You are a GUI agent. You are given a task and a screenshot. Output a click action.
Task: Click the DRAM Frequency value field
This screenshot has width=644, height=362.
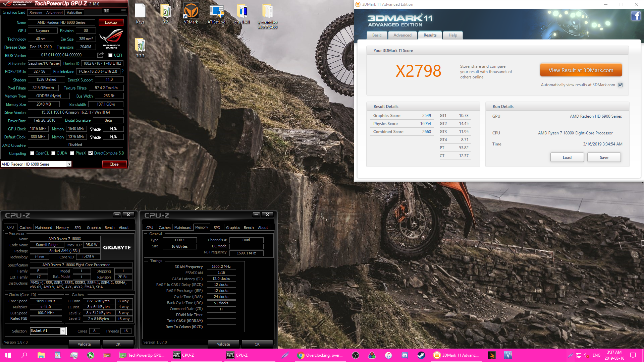click(221, 267)
